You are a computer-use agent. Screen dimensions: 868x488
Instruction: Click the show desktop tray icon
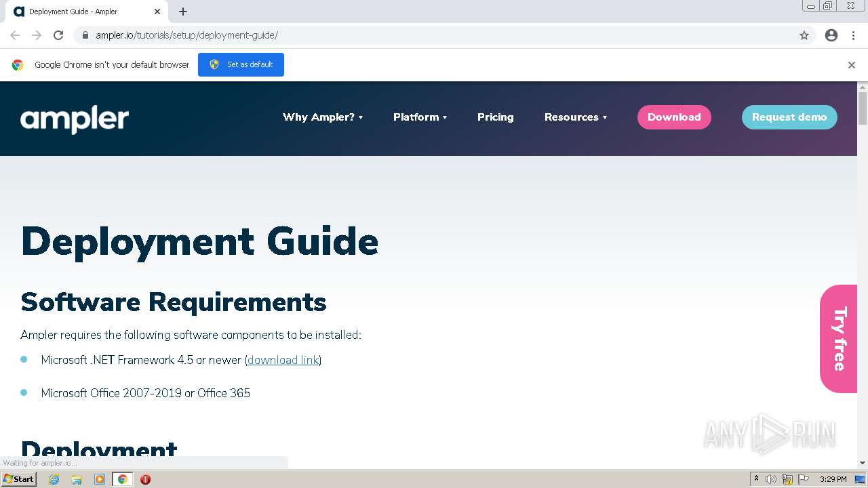click(860, 479)
